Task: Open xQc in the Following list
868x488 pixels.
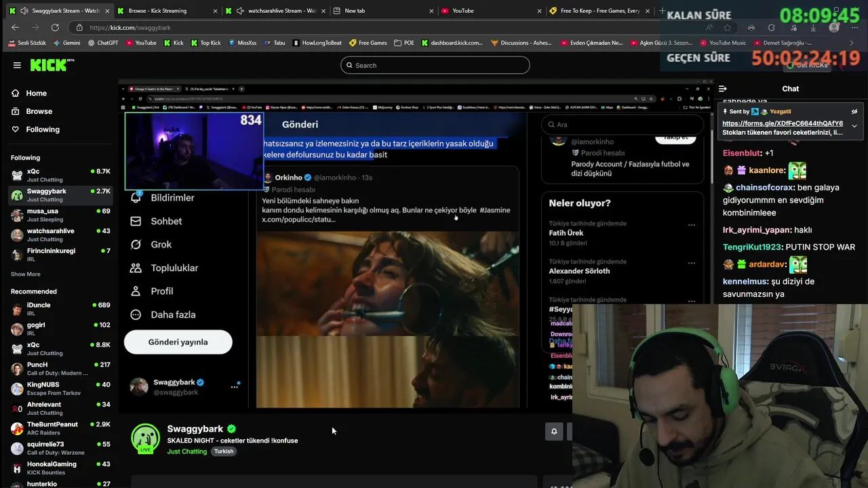Action: tap(60, 175)
